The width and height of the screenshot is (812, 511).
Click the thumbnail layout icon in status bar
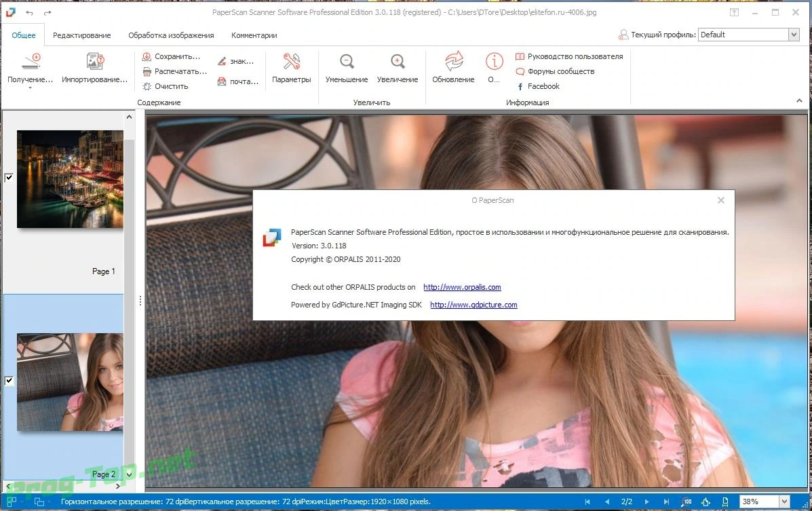[12, 501]
